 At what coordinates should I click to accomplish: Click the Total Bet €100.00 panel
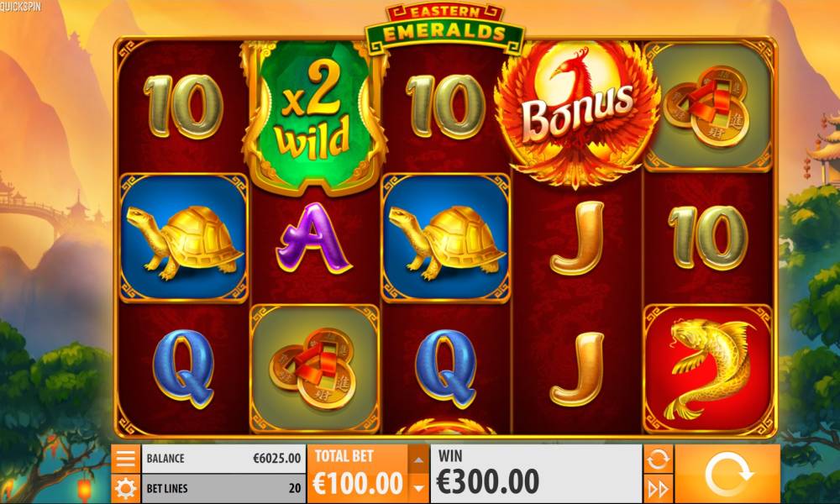(x=357, y=474)
